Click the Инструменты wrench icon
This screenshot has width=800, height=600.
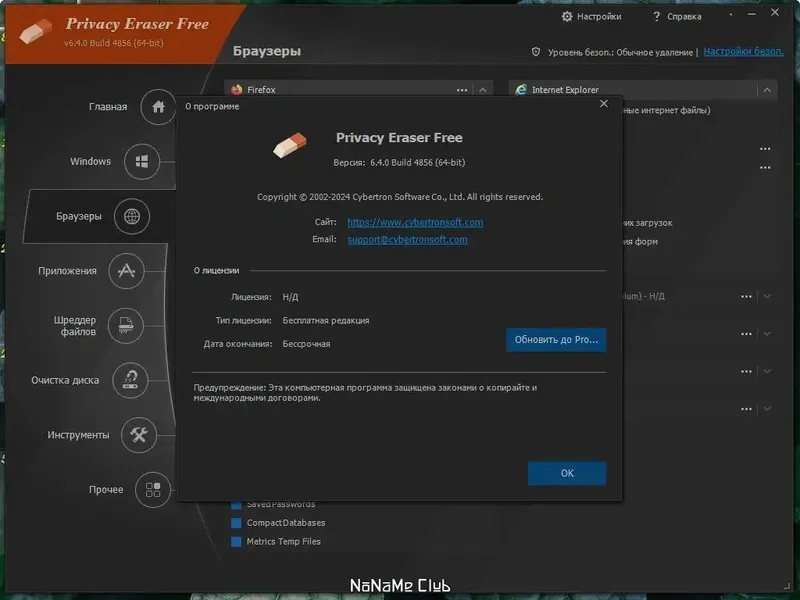pos(138,435)
